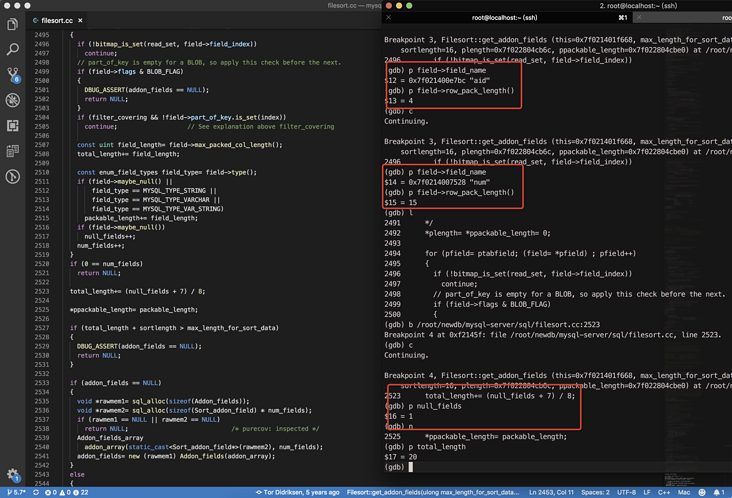Viewport: 732px width, 498px height.
Task: Click Ln 2453, Col 11 cursor position
Action: coord(551,492)
